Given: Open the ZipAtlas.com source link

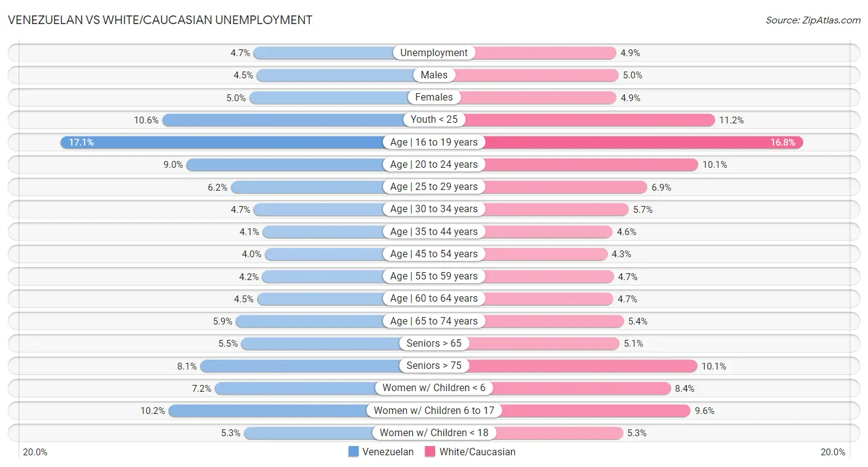Looking at the screenshot, I should coord(812,20).
